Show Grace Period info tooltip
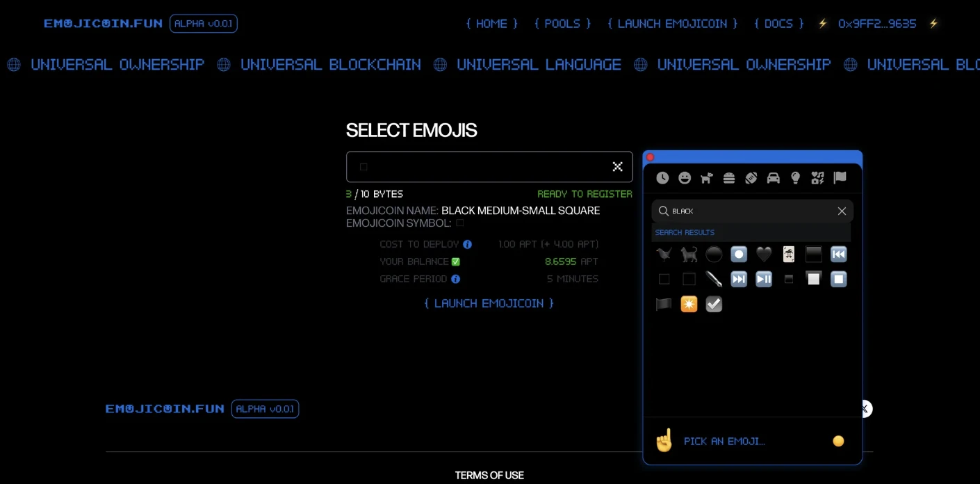The image size is (980, 484). point(456,279)
